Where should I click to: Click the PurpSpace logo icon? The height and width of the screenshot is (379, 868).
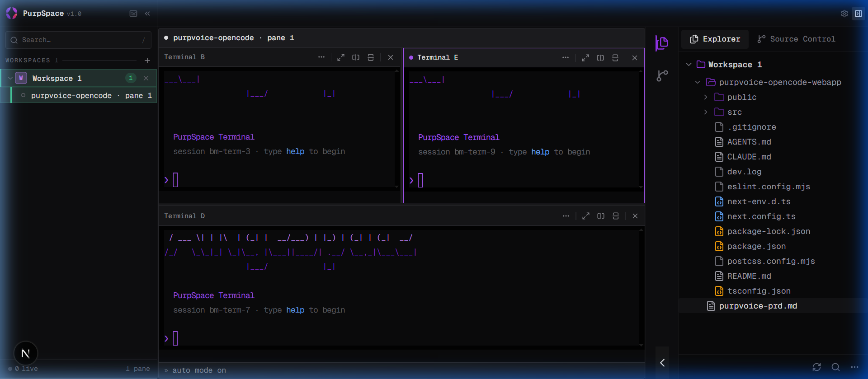11,13
